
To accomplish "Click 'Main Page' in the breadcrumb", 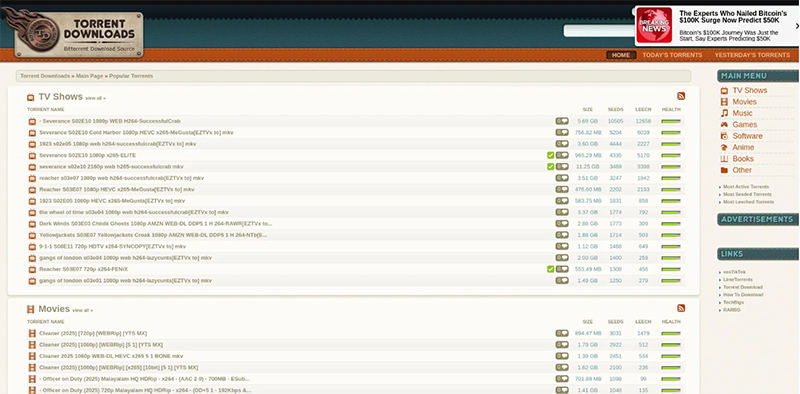I will pos(89,76).
